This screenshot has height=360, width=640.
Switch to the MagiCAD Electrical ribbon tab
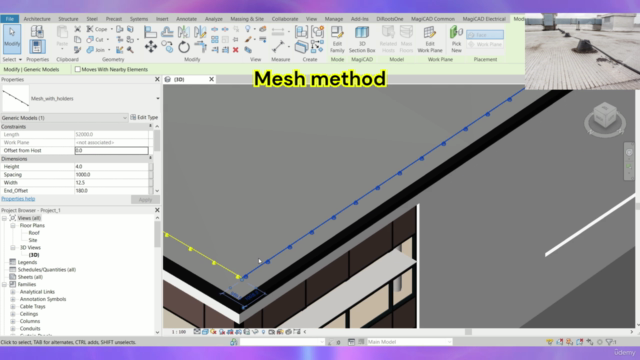(x=484, y=19)
